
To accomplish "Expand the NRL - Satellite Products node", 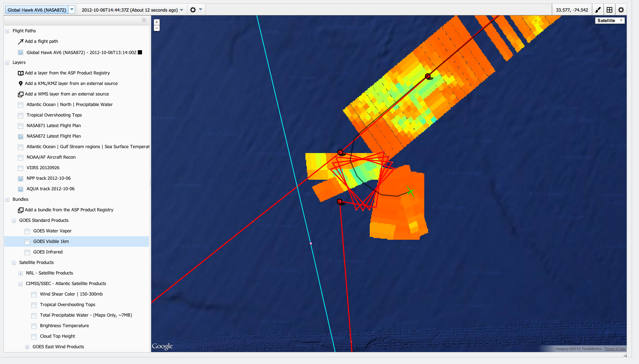I will (21, 273).
